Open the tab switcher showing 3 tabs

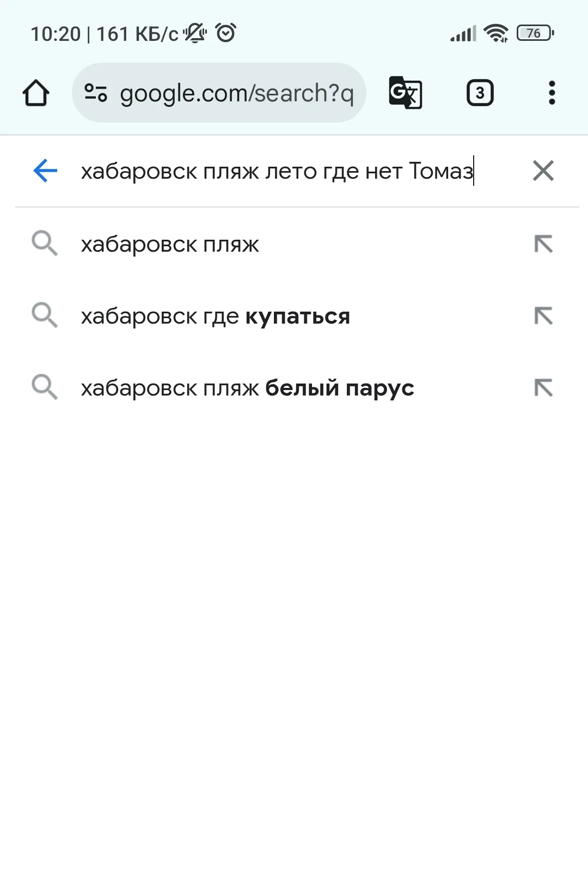480,93
